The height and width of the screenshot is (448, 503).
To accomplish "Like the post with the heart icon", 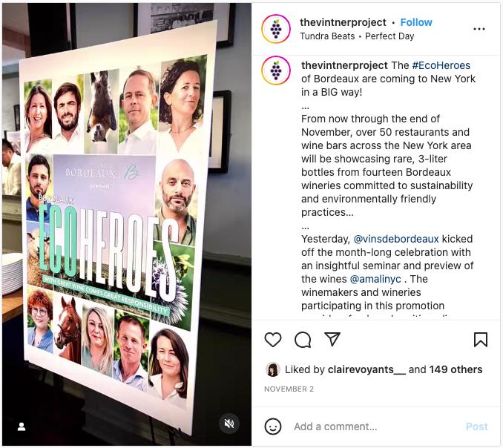I will 273,340.
